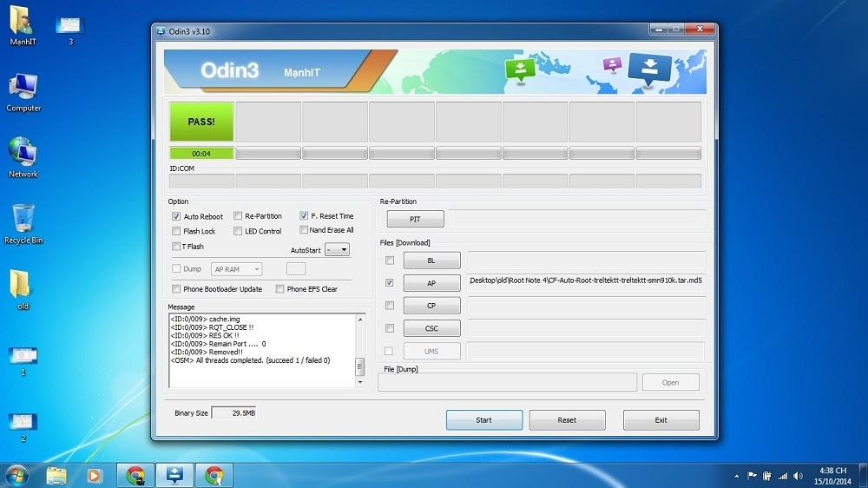Image resolution: width=868 pixels, height=488 pixels.
Task: Open the Recycle Bin icon
Action: 23,222
